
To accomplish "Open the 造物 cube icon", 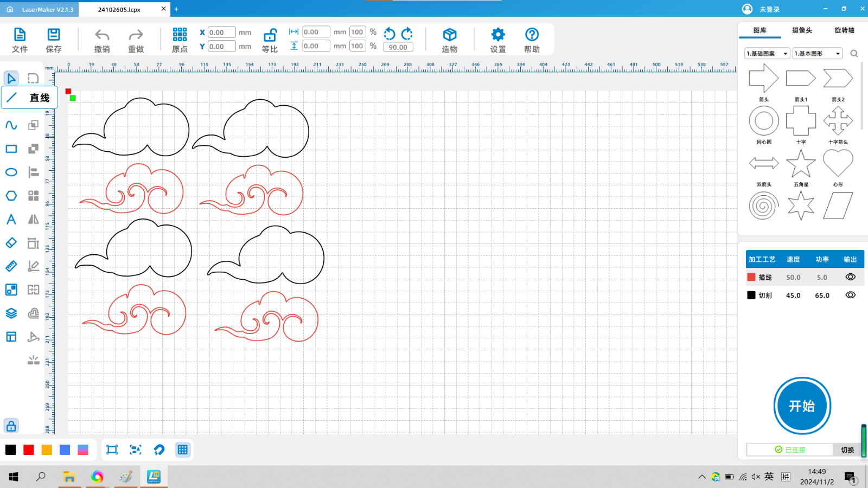I will (449, 35).
